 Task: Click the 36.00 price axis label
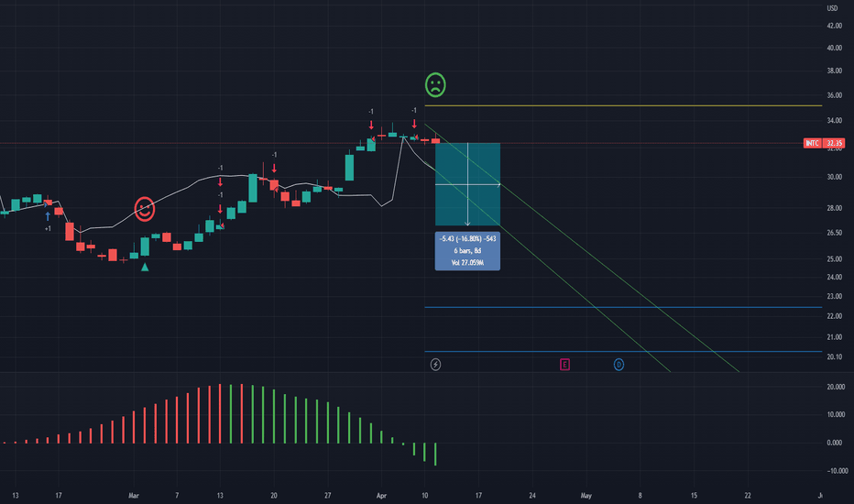tap(834, 94)
